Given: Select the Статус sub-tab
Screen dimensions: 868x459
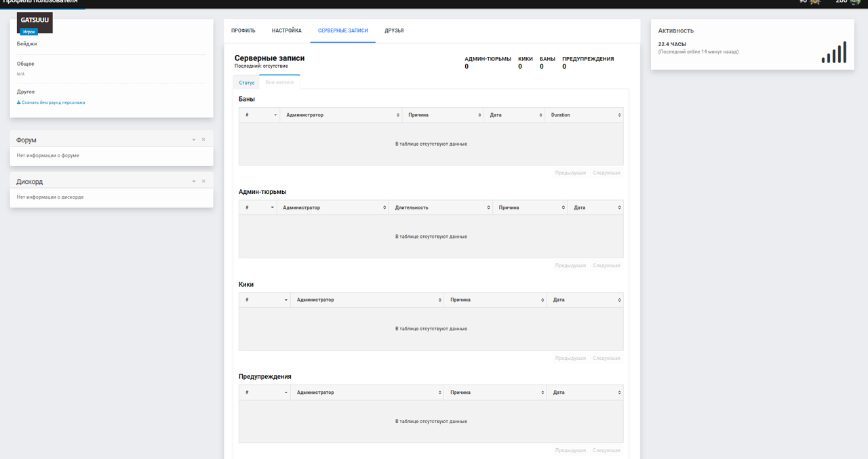Looking at the screenshot, I should point(247,82).
